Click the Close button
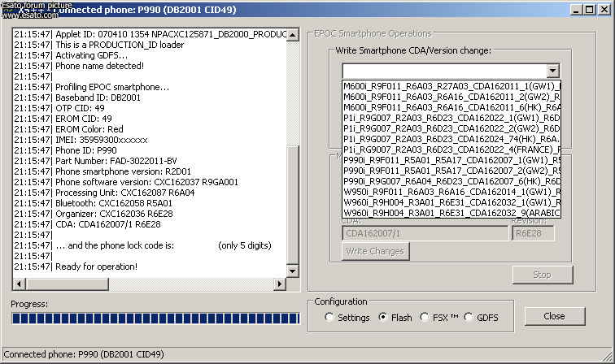The height and width of the screenshot is (364, 615). (555, 316)
